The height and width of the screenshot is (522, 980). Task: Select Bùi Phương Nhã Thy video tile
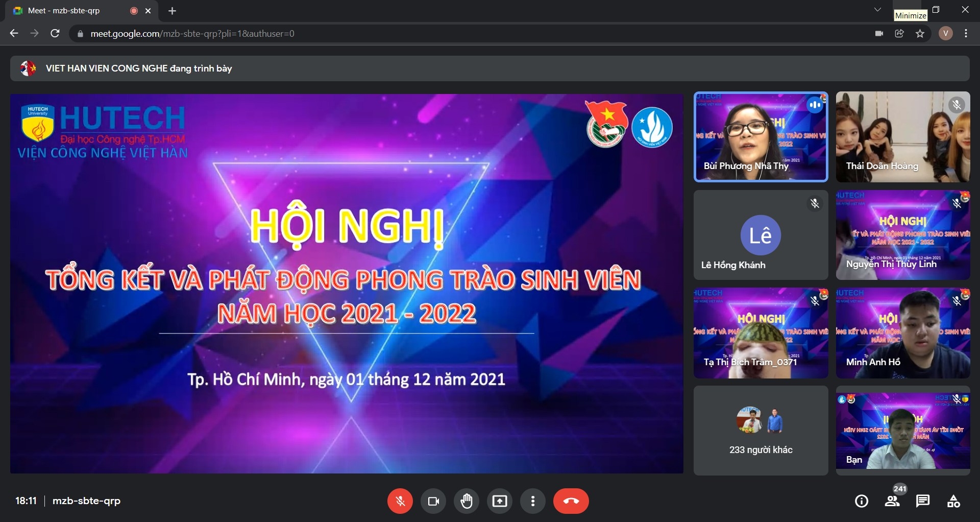(x=761, y=137)
